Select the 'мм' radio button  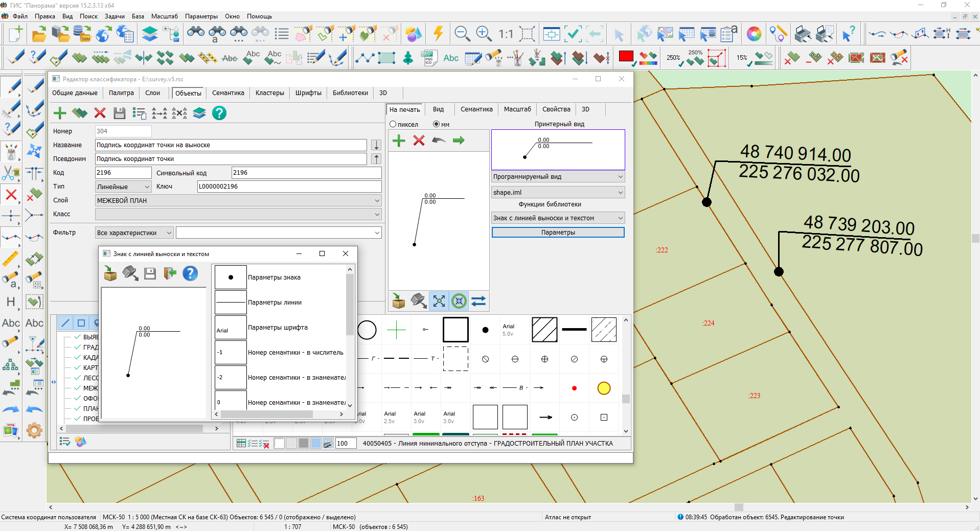point(436,124)
